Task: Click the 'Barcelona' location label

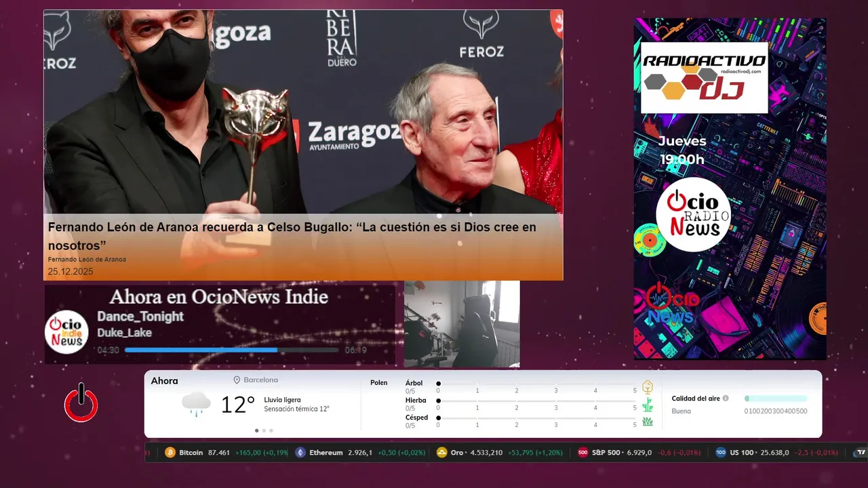Action: click(x=260, y=380)
